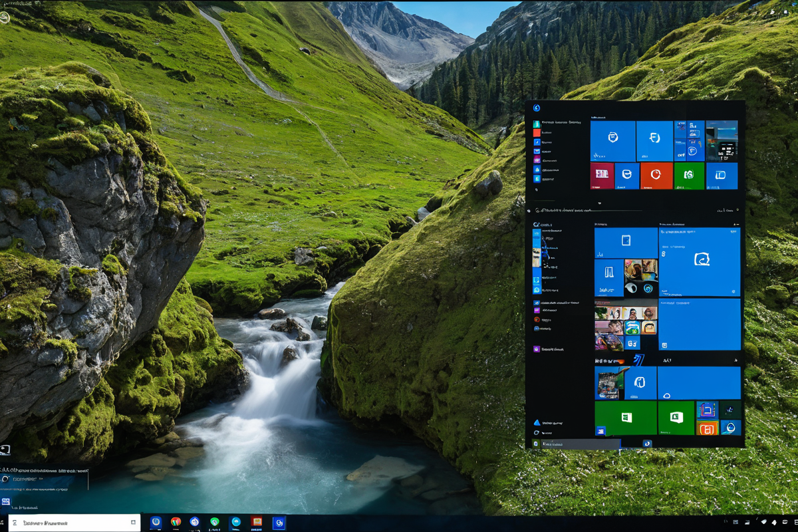798x532 pixels.
Task: Click the red square icon in the app list
Action: click(537, 132)
